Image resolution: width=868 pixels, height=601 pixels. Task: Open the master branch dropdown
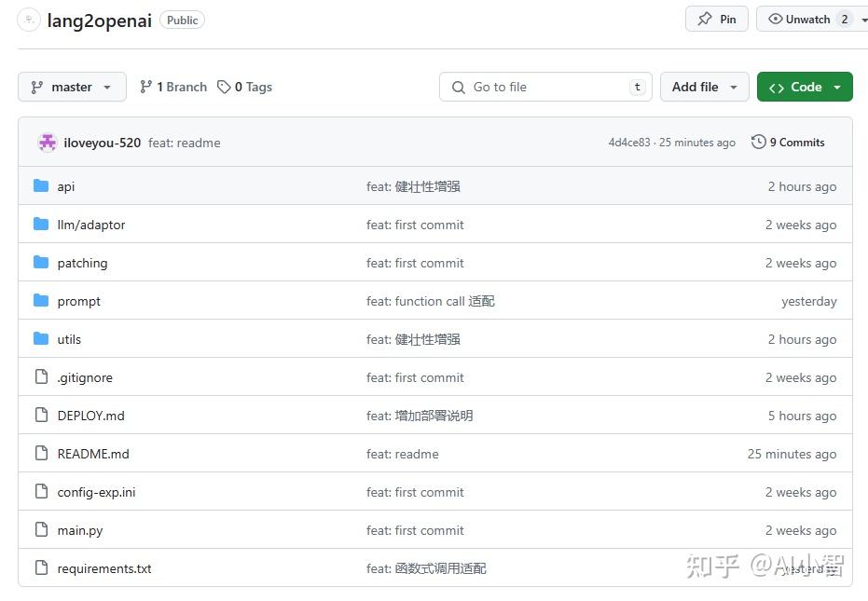[72, 87]
